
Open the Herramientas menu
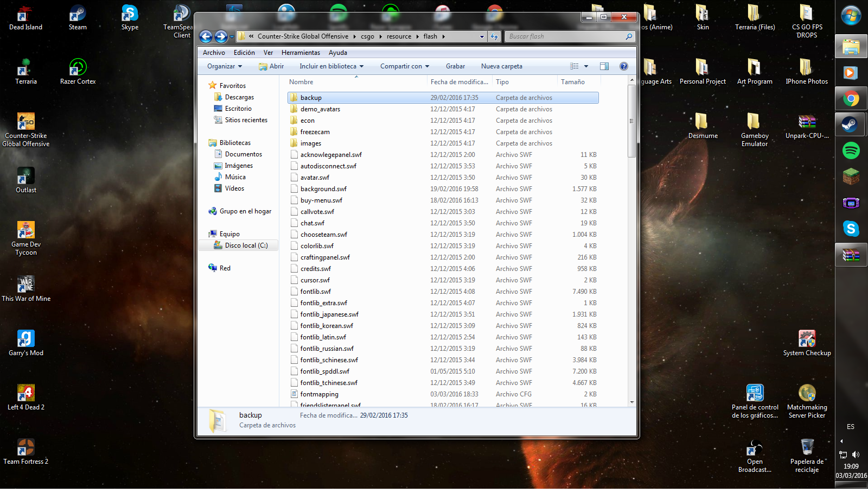301,53
